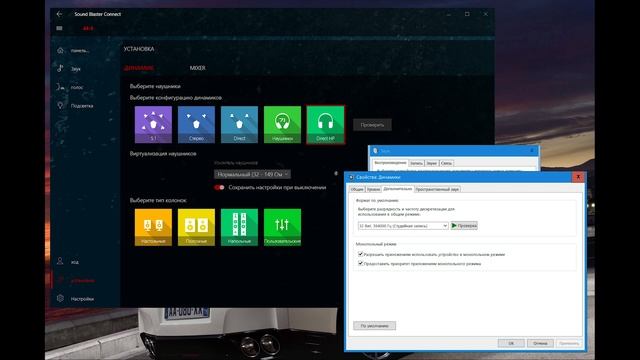Open Воспроизведение tab in Звук window
The image size is (640, 360).
pyautogui.click(x=390, y=163)
